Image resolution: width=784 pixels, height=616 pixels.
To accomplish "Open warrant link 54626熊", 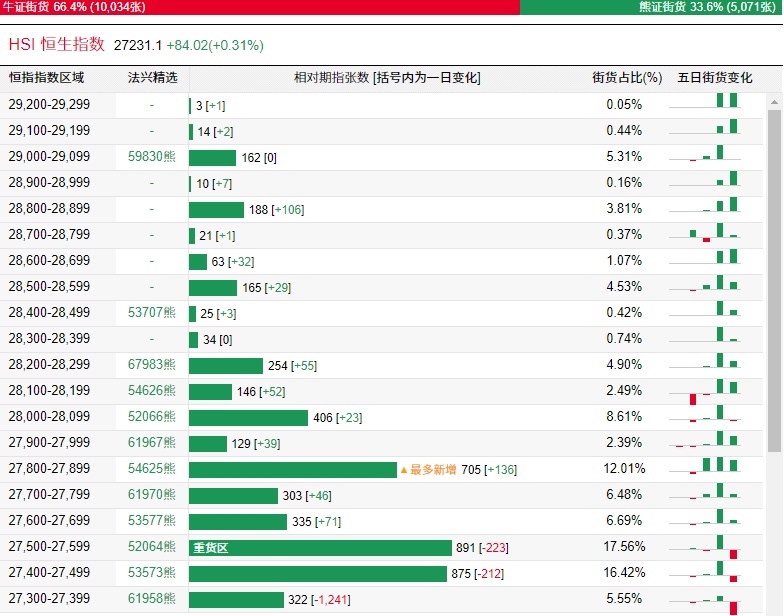I will (152, 390).
